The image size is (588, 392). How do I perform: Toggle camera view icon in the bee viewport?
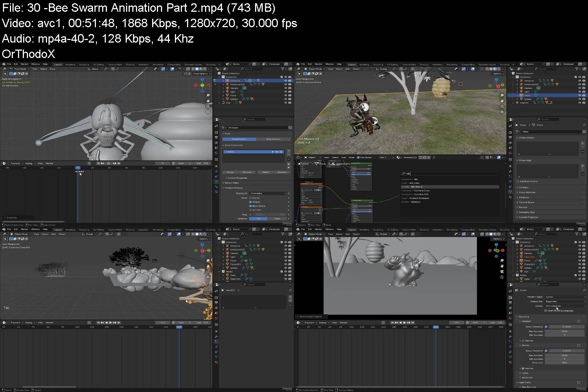[208, 106]
